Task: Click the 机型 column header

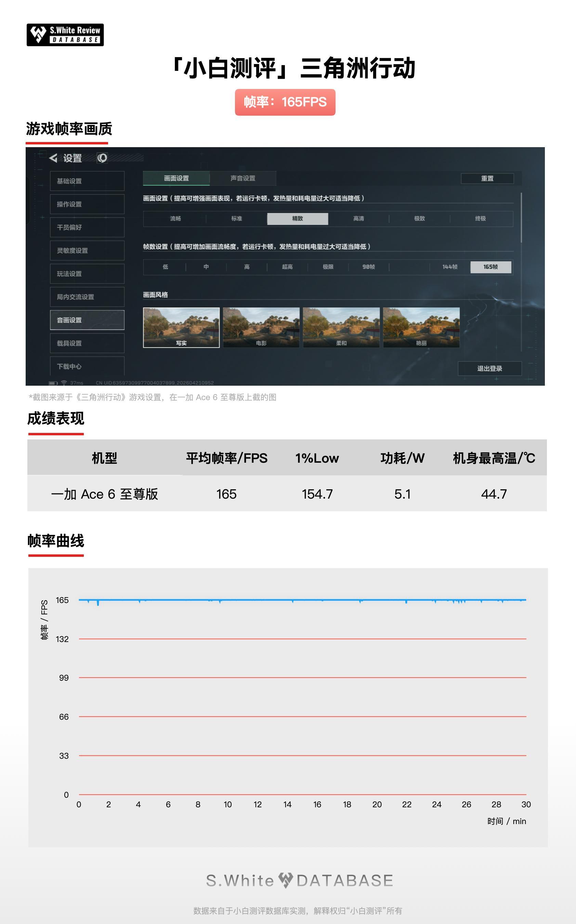Action: pos(104,458)
